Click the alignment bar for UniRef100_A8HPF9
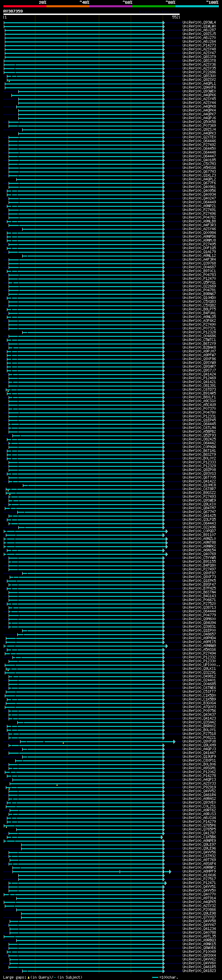222x980 pixels. coord(92,871)
